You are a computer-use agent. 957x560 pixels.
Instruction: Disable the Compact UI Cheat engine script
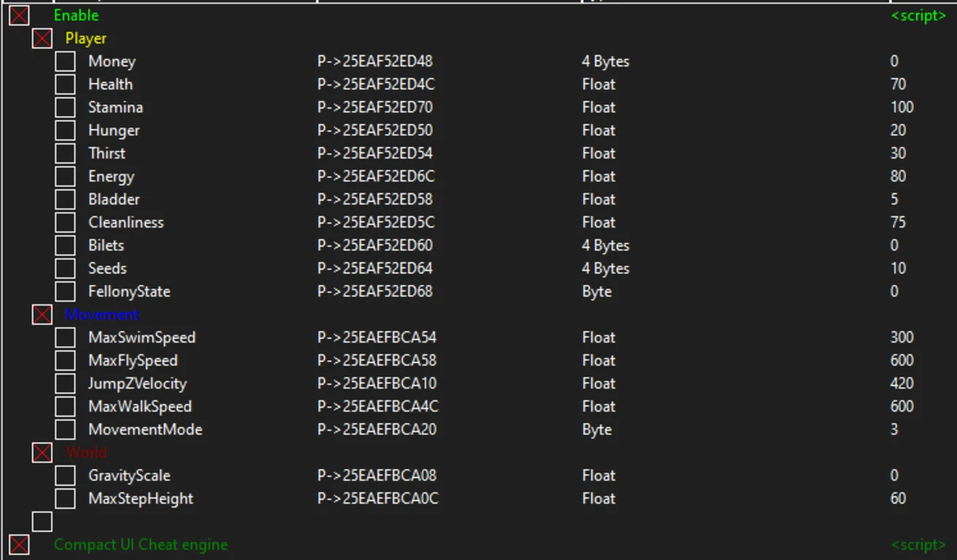19,545
